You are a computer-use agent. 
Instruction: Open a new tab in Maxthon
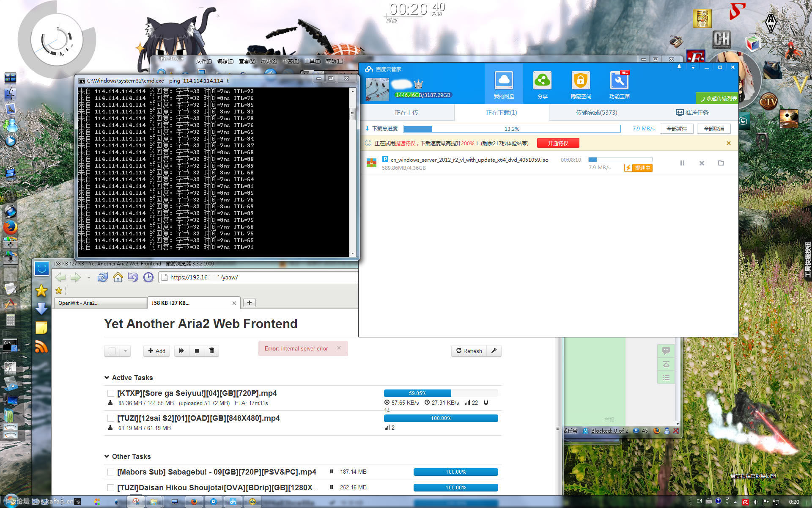pos(250,303)
